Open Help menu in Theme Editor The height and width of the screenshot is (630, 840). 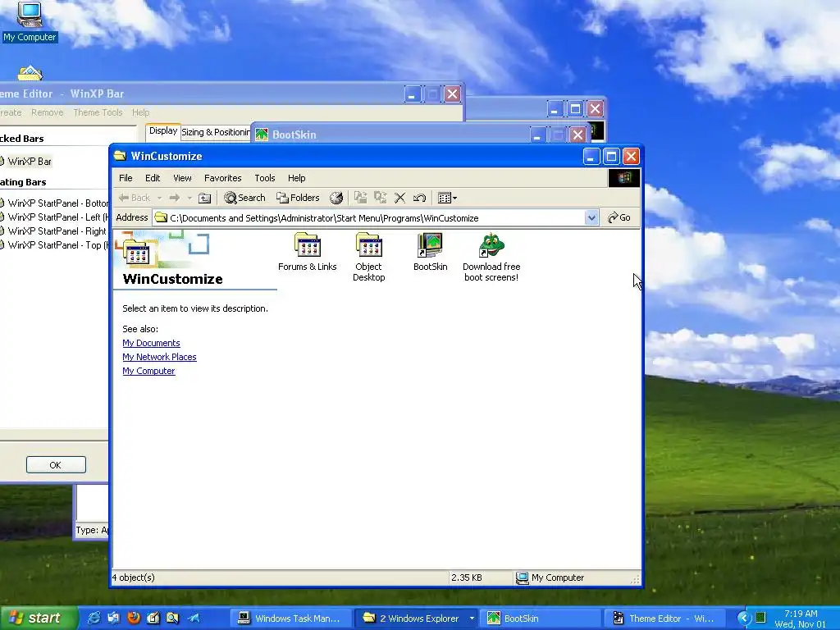(141, 112)
